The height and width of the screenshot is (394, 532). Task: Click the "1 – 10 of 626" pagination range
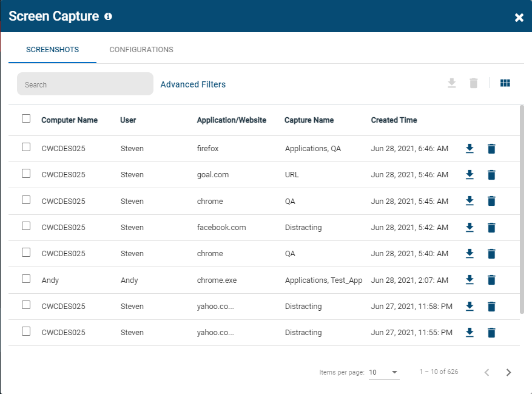439,372
